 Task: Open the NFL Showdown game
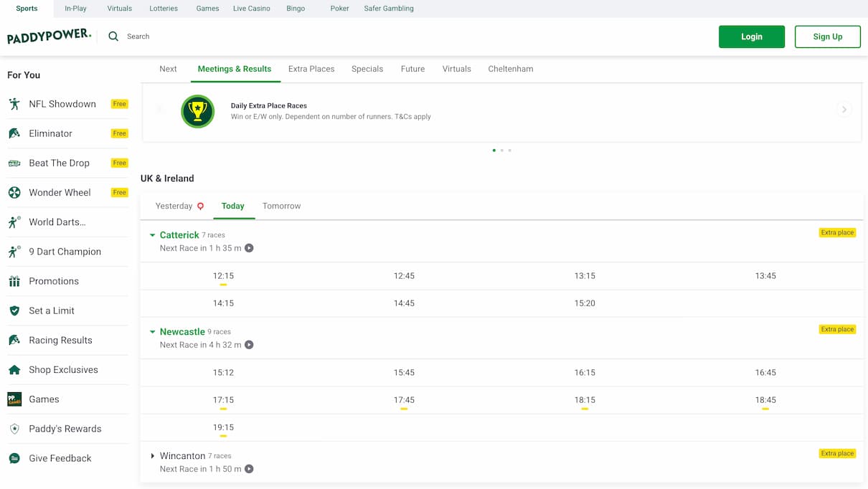[x=62, y=103]
